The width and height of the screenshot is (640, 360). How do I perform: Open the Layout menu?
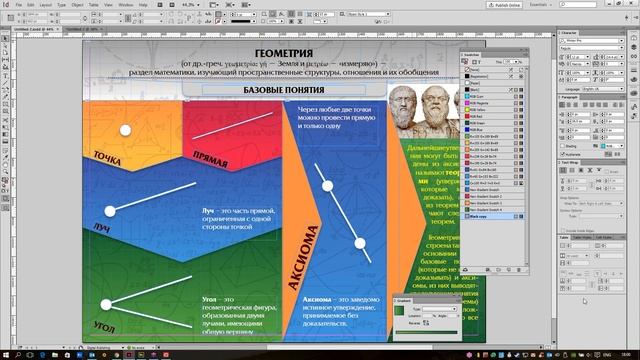[45, 5]
